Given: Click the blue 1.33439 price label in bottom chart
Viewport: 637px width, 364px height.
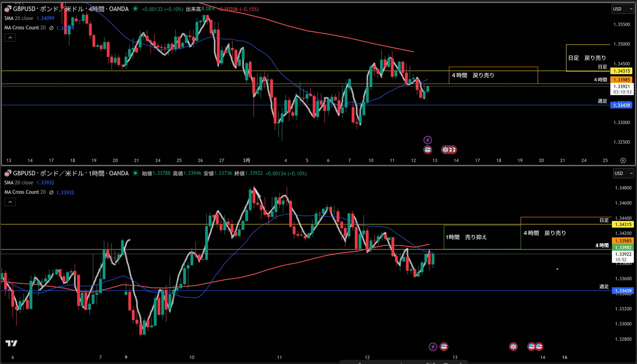Looking at the screenshot, I should click(x=623, y=291).
